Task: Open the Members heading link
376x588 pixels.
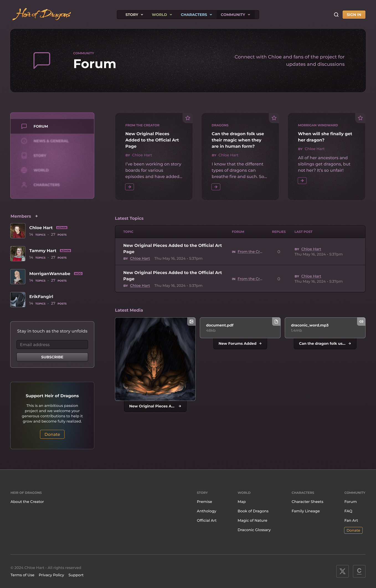Action: 21,216
